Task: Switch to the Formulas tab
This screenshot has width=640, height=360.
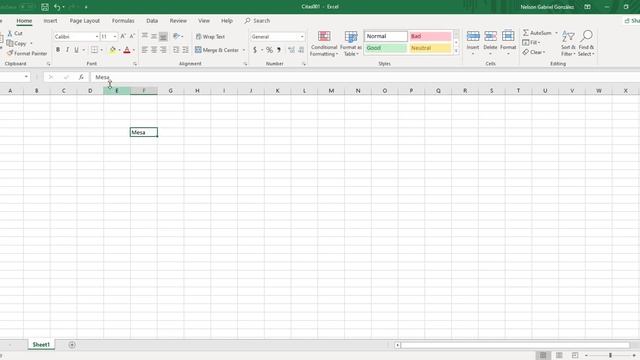Action: [123, 21]
